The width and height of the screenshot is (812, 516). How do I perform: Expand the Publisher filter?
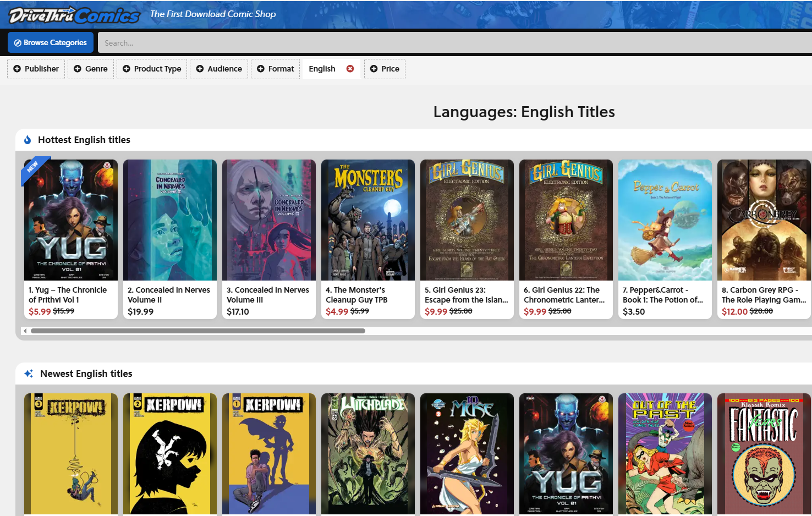point(36,69)
